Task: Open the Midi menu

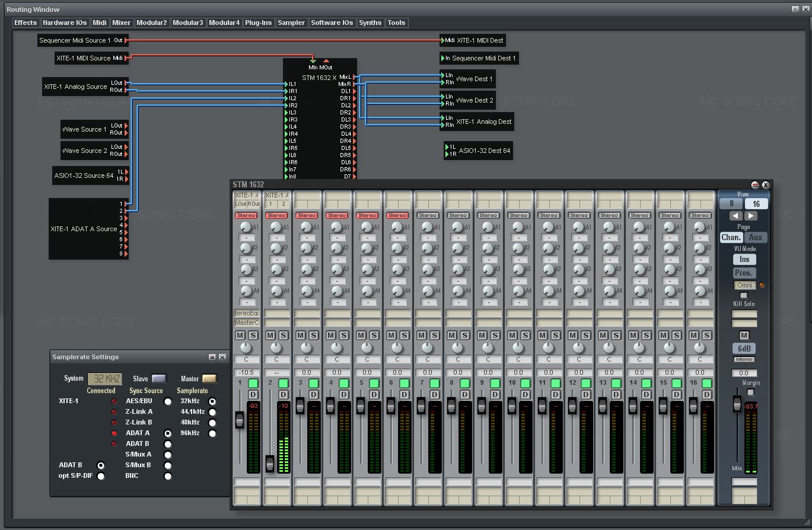Action: point(100,23)
